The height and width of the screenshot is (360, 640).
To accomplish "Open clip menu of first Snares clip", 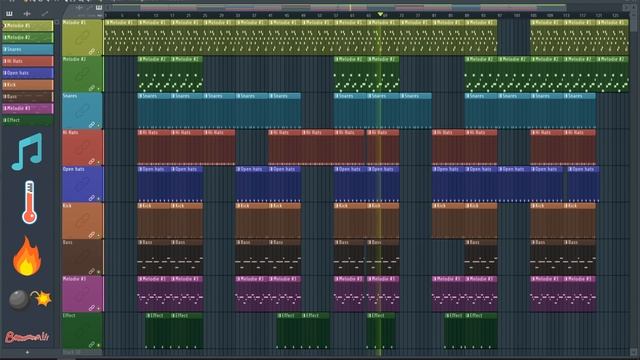I will [140, 96].
